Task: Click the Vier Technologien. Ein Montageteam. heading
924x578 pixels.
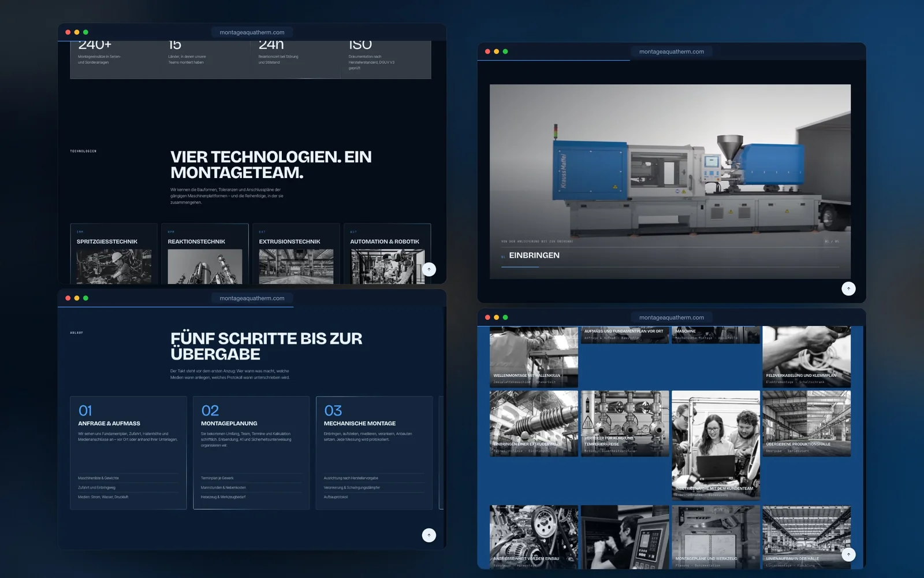Action: [271, 165]
